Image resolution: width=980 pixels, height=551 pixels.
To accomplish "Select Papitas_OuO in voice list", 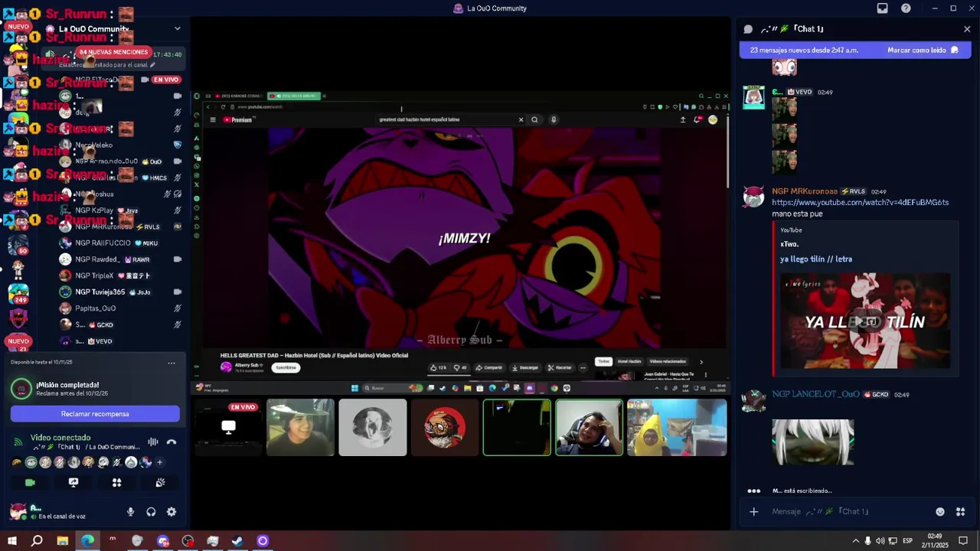I will 121,308.
